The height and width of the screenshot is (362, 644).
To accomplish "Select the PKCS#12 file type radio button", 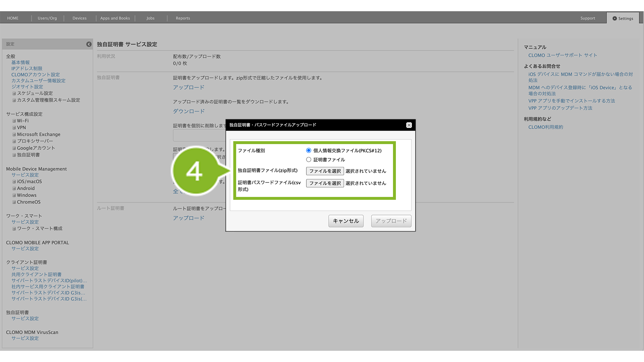I will [309, 151].
